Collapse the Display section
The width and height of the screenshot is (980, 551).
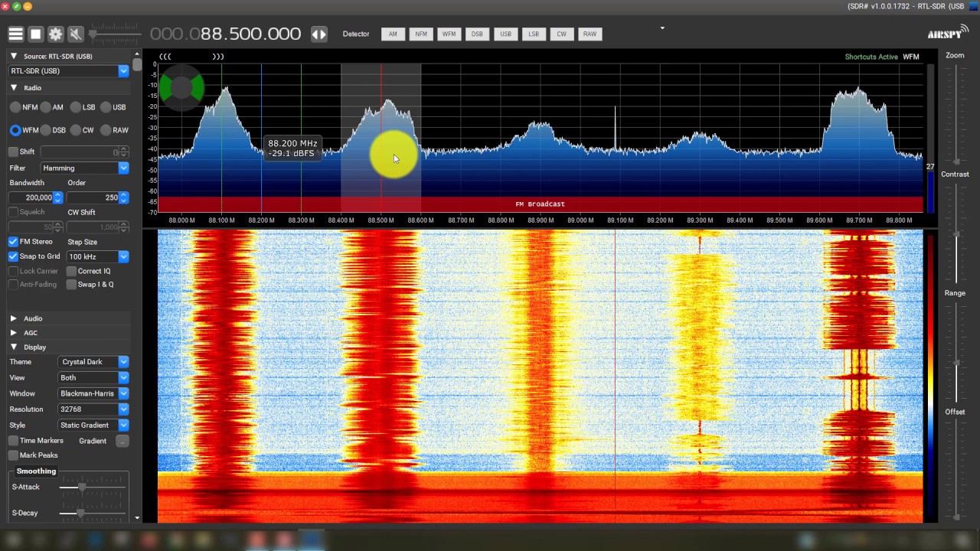tap(14, 347)
